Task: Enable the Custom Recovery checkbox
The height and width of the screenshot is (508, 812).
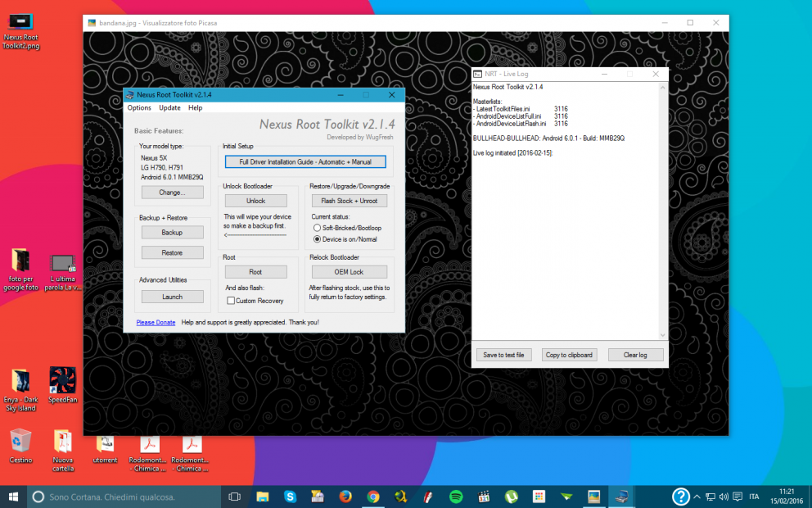Action: click(x=231, y=301)
